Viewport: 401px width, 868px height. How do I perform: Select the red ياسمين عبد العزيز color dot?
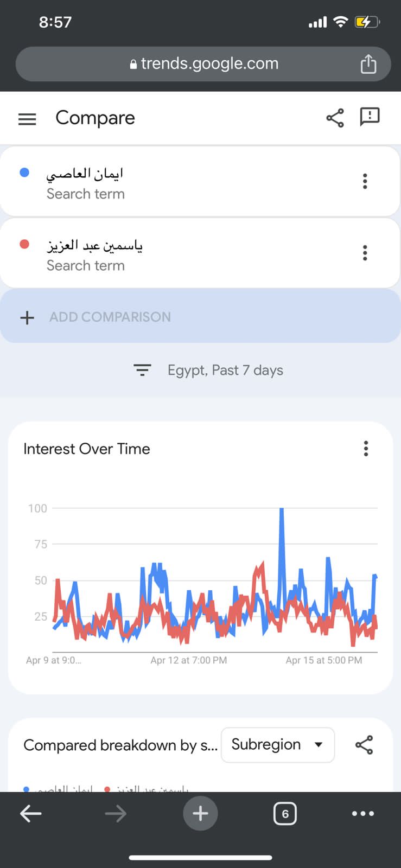24,244
